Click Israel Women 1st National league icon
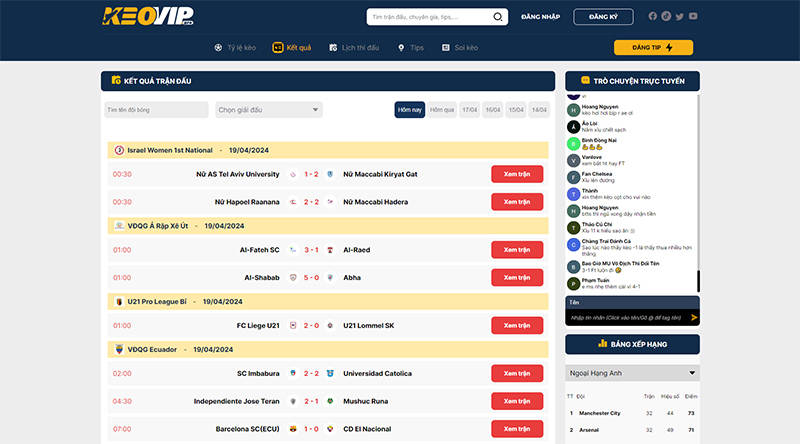The image size is (800, 444). 119,150
